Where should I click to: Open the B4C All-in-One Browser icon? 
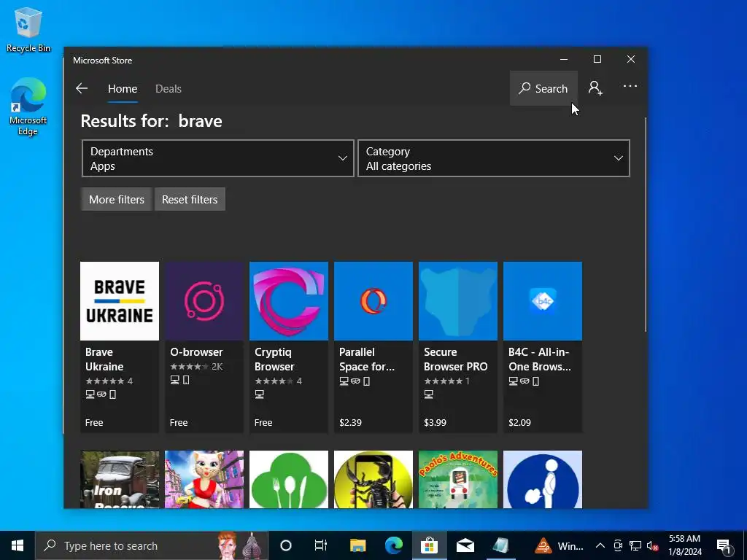pyautogui.click(x=543, y=301)
